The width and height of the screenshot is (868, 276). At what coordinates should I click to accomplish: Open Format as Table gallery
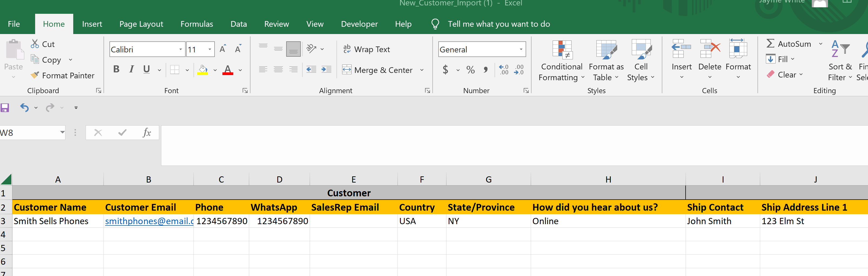pos(606,61)
